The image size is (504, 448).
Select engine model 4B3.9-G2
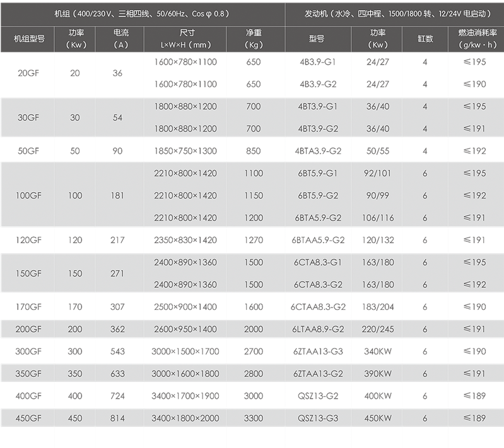(318, 84)
